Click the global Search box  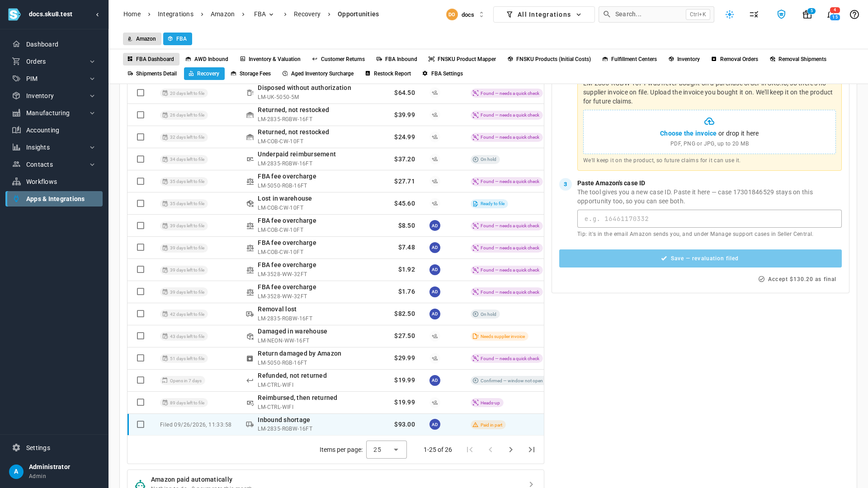[656, 14]
